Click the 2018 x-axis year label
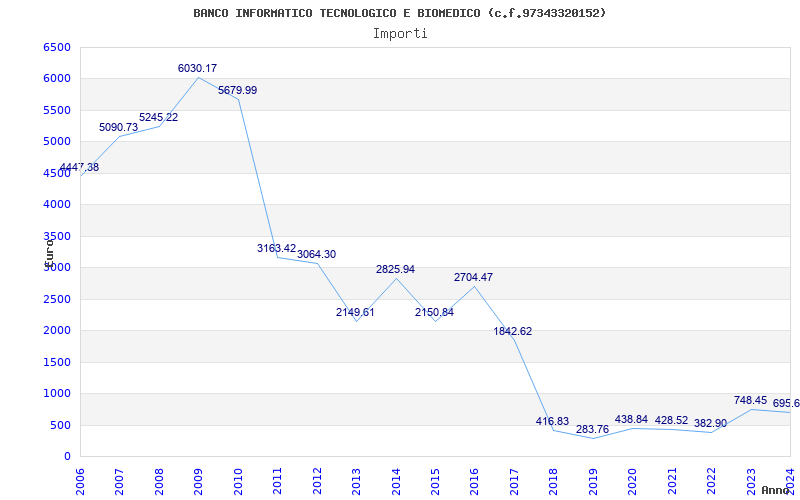The image size is (800, 500). coord(554,481)
